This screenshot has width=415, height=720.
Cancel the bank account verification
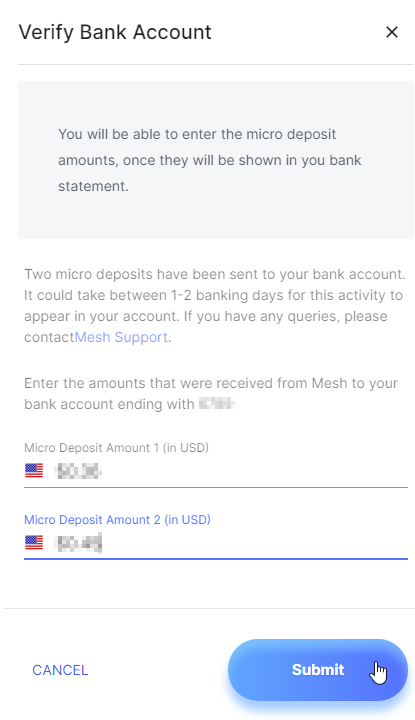click(60, 670)
